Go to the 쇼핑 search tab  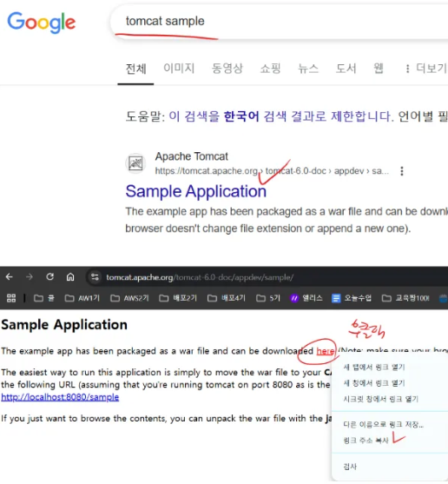coord(270,69)
